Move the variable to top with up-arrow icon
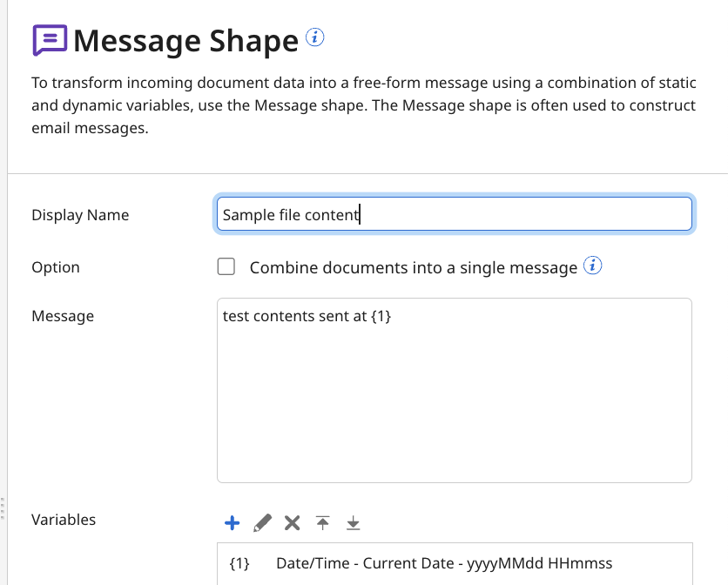Screen dimensions: 728x585 (322, 522)
